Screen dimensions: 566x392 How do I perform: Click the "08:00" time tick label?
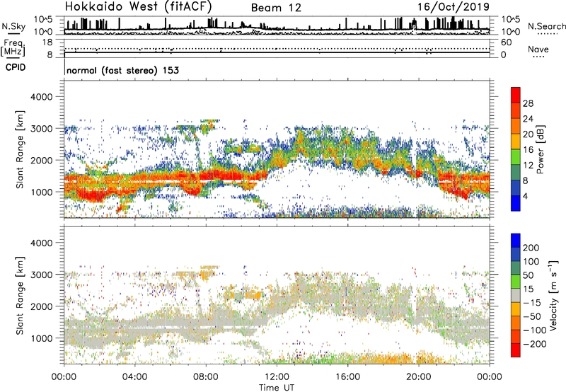(x=206, y=377)
